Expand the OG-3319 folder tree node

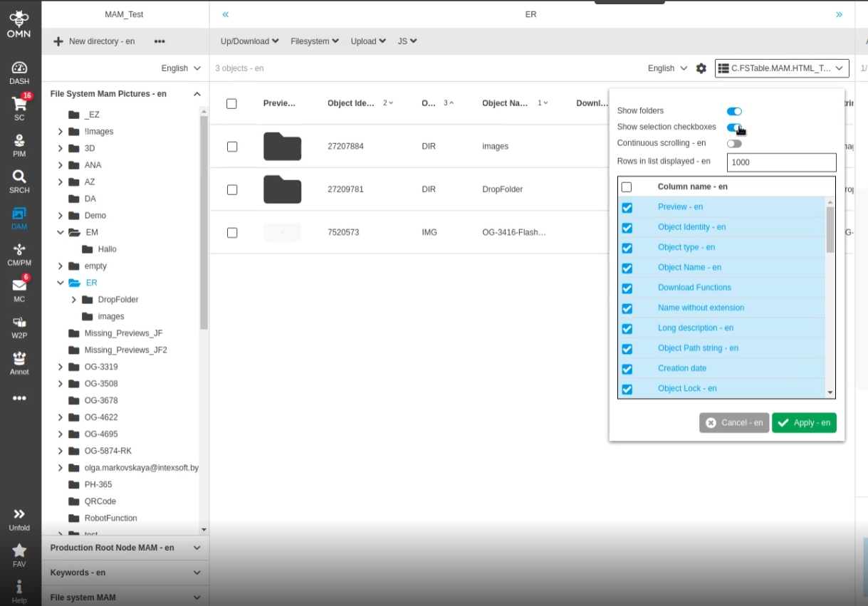[x=61, y=367]
